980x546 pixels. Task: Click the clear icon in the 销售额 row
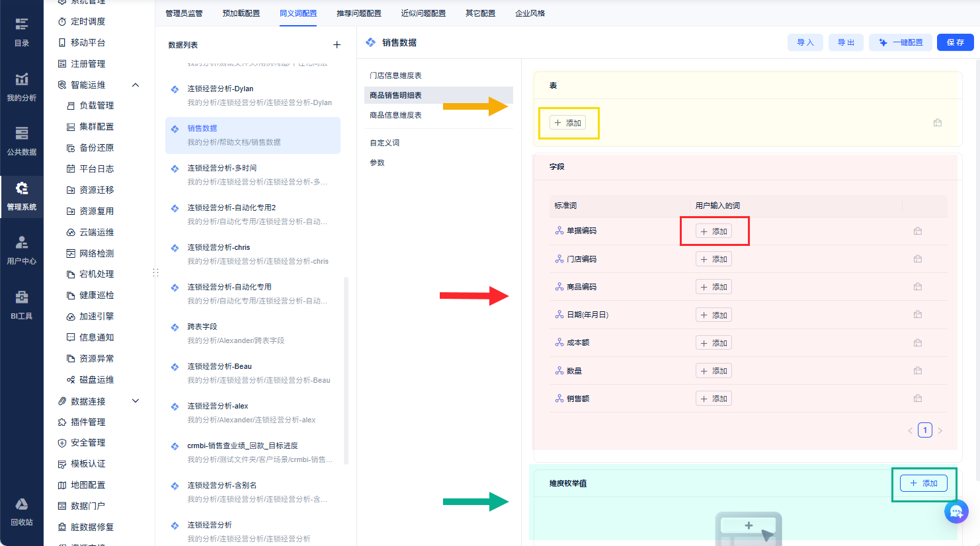pos(918,399)
